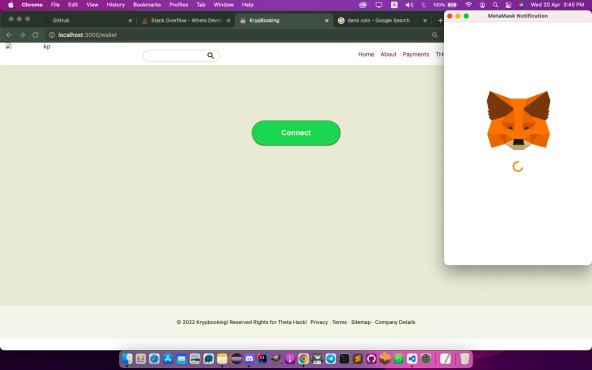The image size is (592, 370).
Task: Open the Company Details footer link
Action: [x=395, y=322]
